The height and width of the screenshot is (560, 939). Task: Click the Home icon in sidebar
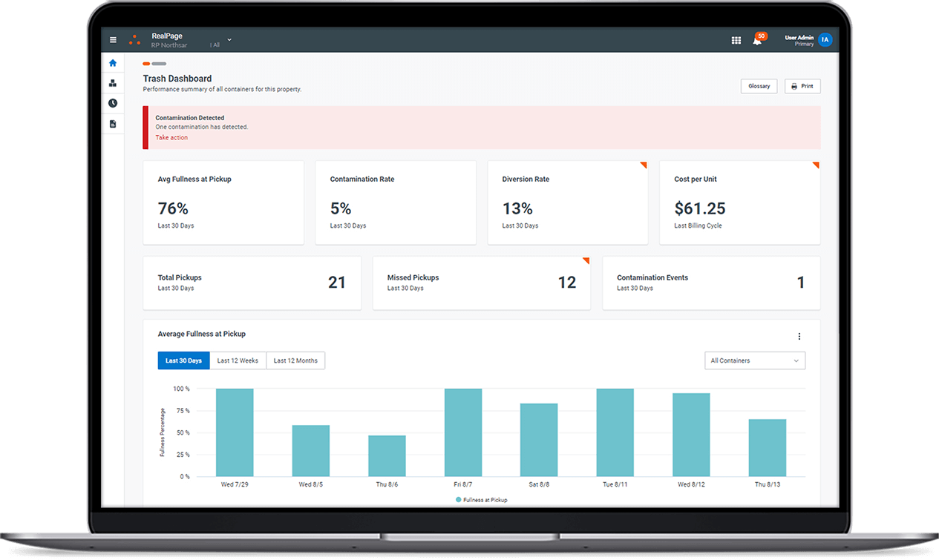tap(113, 63)
